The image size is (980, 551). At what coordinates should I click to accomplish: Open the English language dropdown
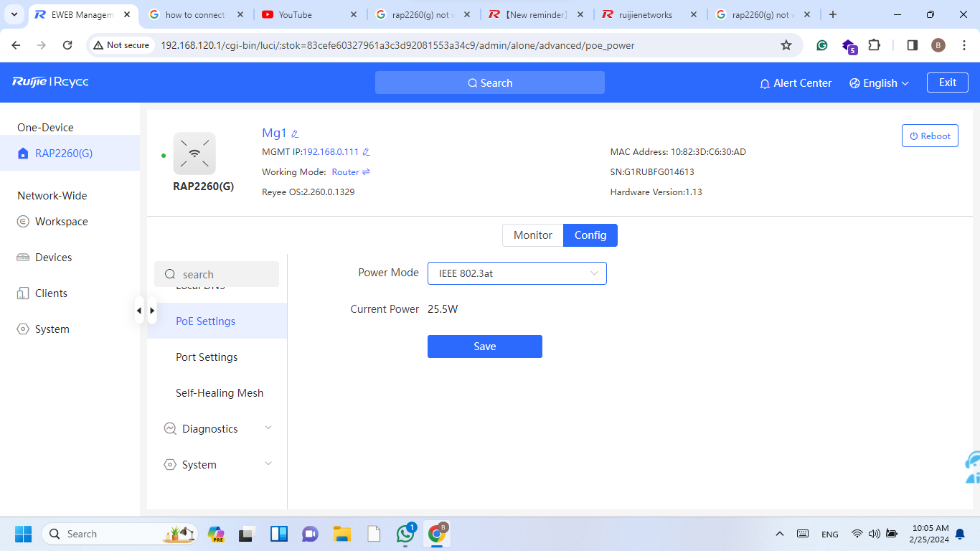coord(879,83)
